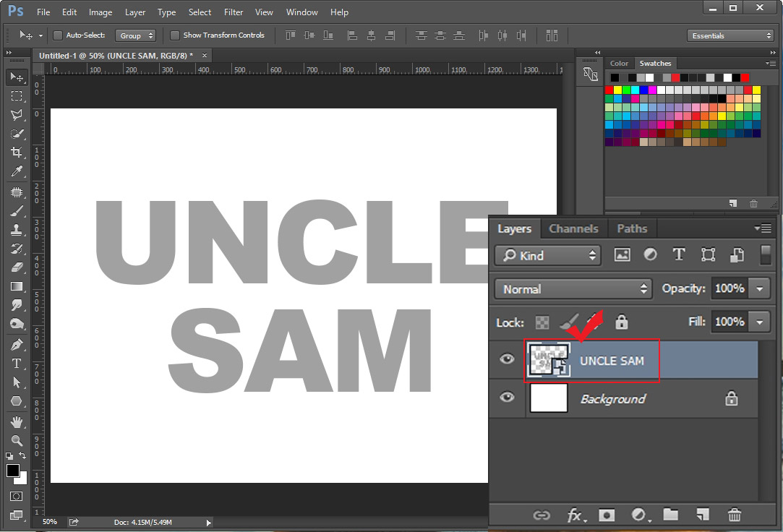Add a layer mask from the Layers panel
783x532 pixels.
pos(607,515)
